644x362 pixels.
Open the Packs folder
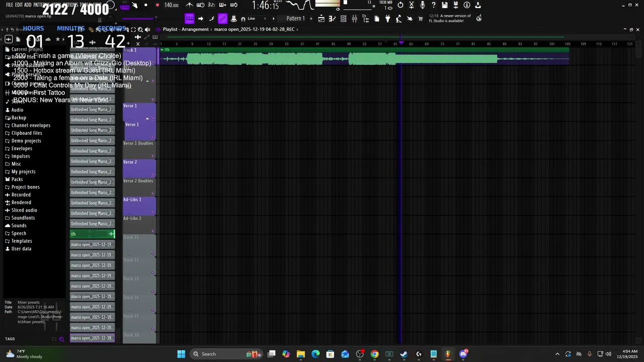17,179
